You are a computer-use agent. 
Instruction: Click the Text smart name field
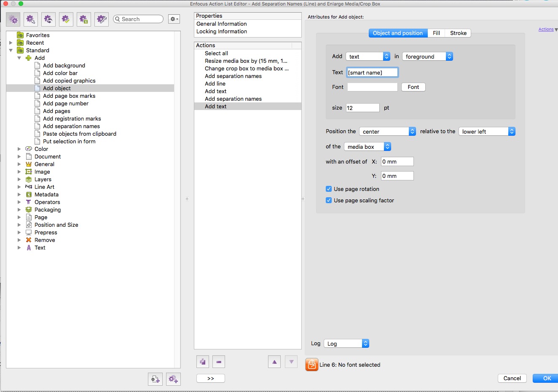pyautogui.click(x=373, y=72)
